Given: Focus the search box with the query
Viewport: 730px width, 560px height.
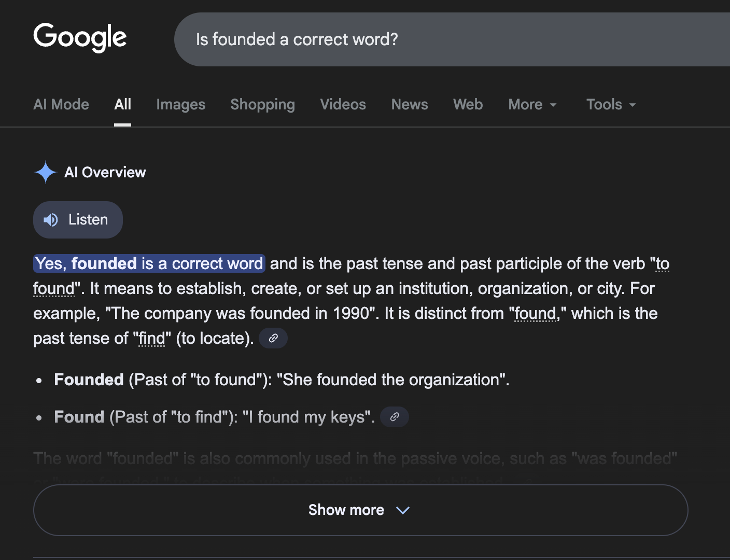Looking at the screenshot, I should tap(451, 39).
